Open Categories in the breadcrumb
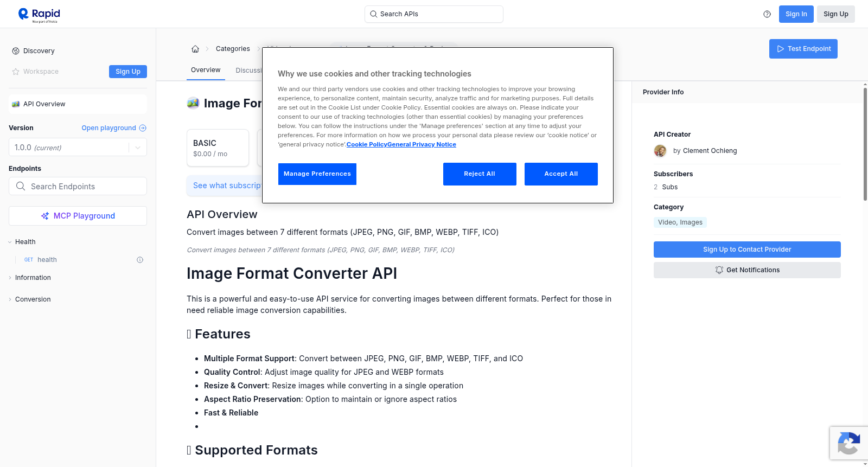 click(233, 49)
